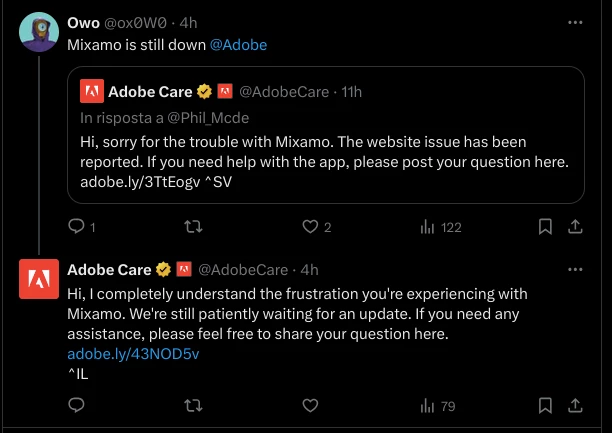Reply to Owo's tweet
This screenshot has width=612, height=433.
click(76, 227)
